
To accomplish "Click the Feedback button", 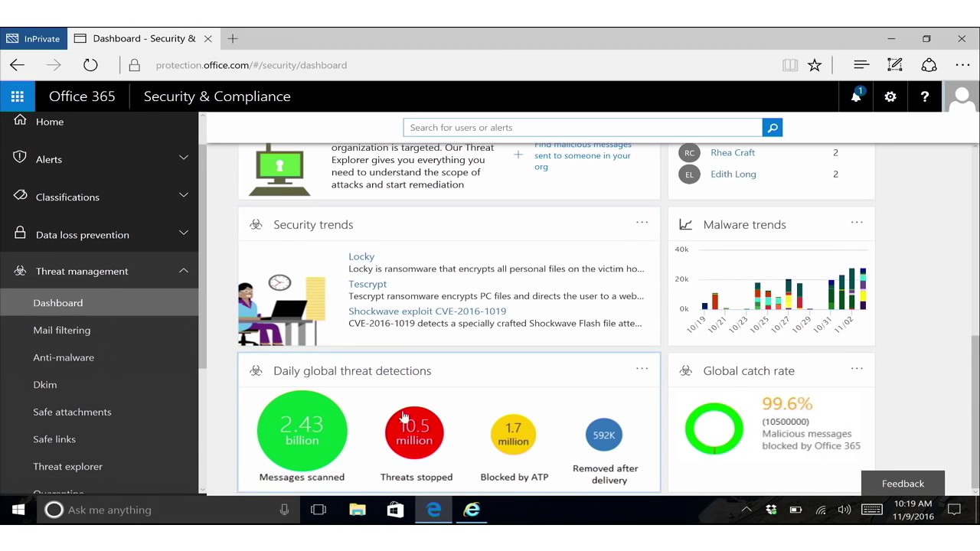I will 903,484.
